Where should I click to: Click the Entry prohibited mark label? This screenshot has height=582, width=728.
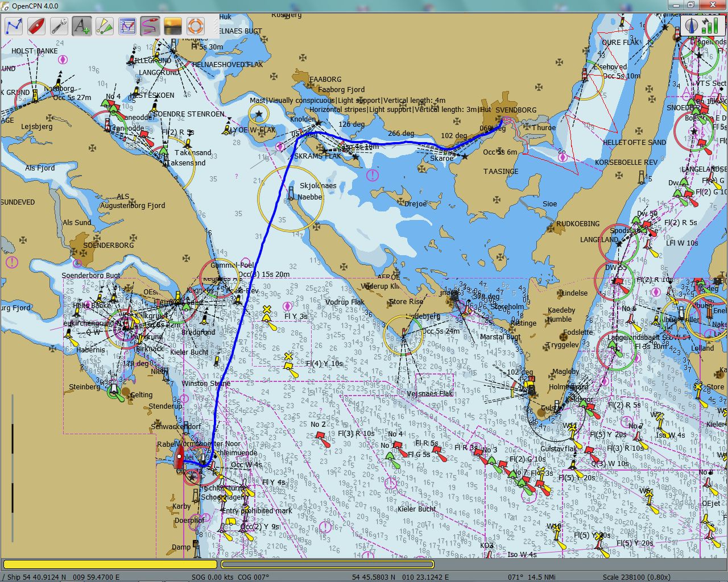257,511
